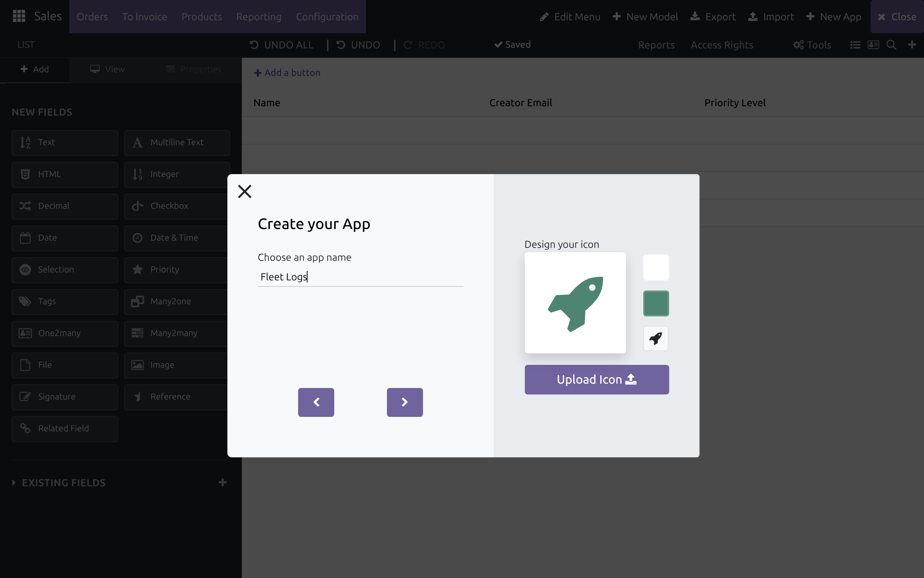Select the HTML field type
Viewport: 924px width, 578px height.
point(65,174)
